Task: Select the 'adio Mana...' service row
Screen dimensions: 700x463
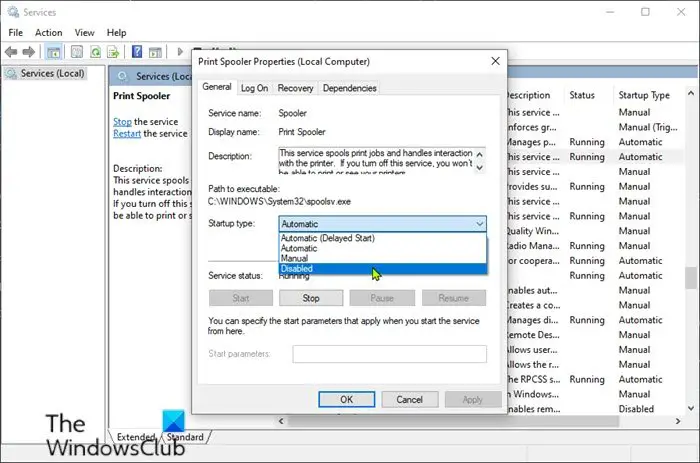Action: (x=595, y=246)
